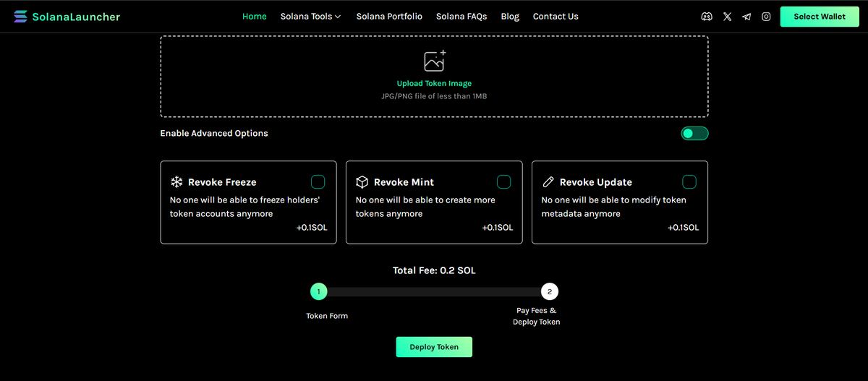Click the Revoke Mint description text
868x381 pixels.
point(425,207)
